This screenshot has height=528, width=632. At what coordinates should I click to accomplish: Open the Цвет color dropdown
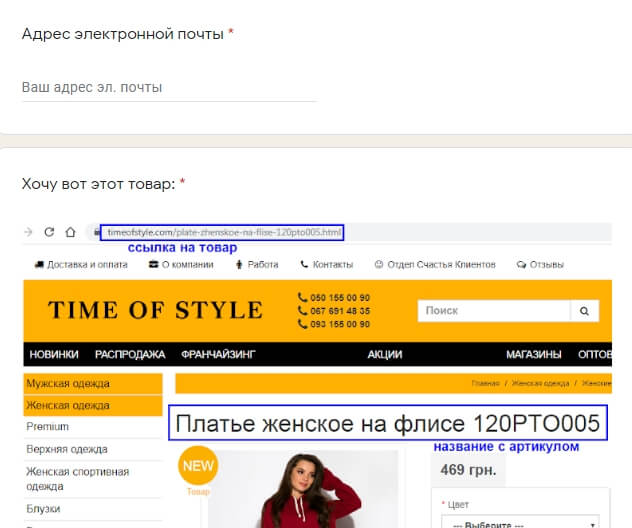tap(520, 522)
